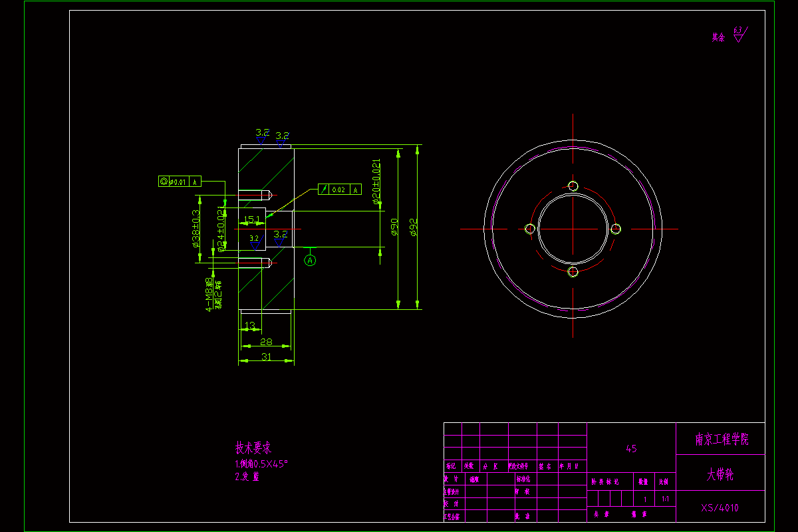This screenshot has width=798, height=532.
Task: Select the 31 overall width dimension
Action: pyautogui.click(x=266, y=357)
